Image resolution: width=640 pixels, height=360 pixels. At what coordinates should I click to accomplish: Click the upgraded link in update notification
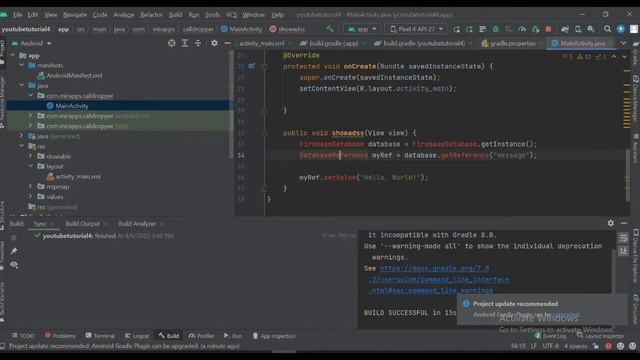(x=567, y=315)
